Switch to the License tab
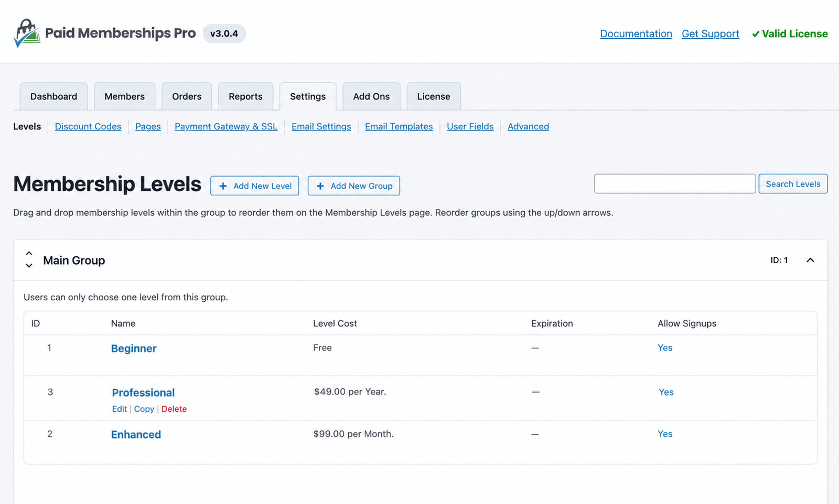The image size is (839, 504). point(434,96)
